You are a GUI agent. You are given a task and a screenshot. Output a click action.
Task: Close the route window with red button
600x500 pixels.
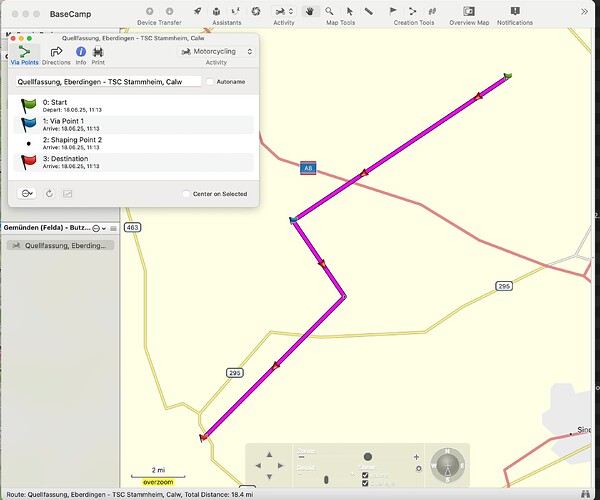(13, 38)
